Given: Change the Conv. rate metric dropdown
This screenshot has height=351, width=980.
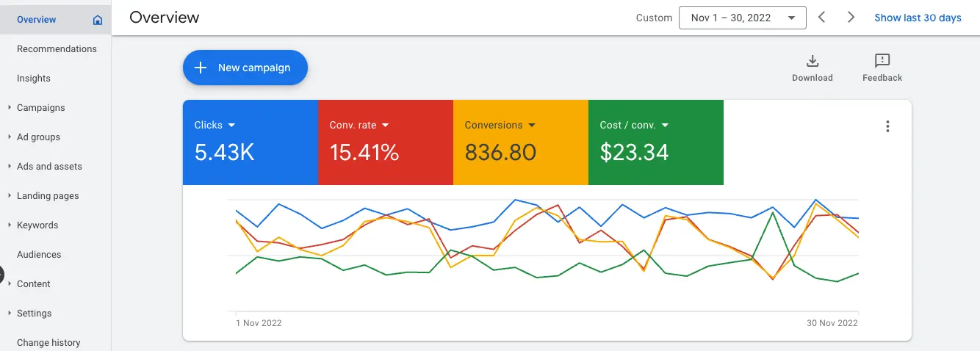Looking at the screenshot, I should click(x=385, y=126).
